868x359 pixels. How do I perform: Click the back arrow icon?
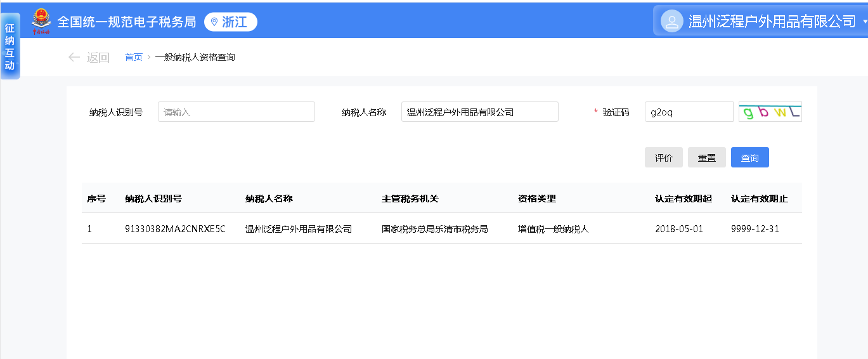pyautogui.click(x=74, y=57)
